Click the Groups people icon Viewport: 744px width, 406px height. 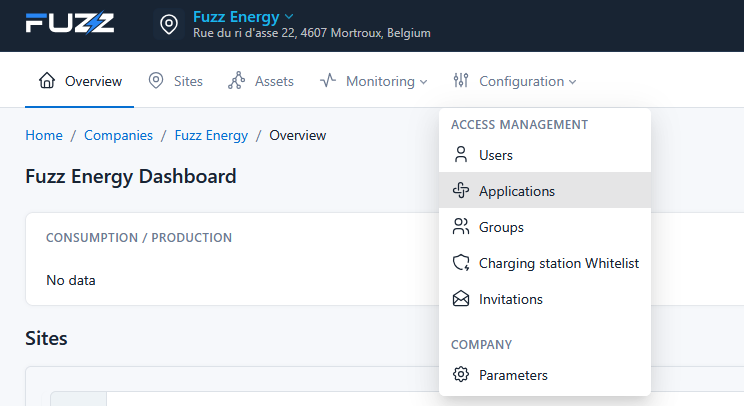pos(461,226)
